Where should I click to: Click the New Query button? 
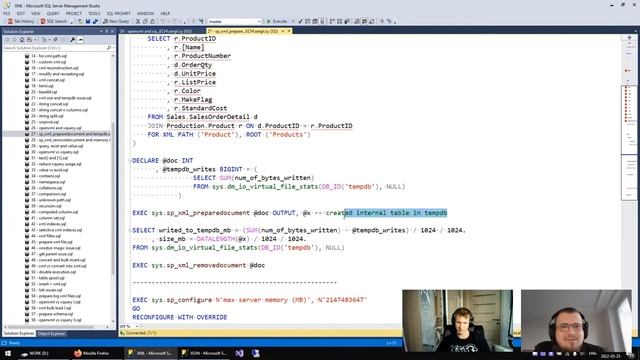click(x=116, y=21)
